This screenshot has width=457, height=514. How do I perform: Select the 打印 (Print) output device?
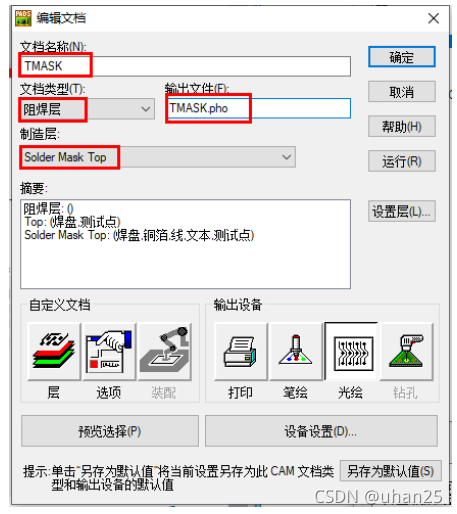(241, 351)
